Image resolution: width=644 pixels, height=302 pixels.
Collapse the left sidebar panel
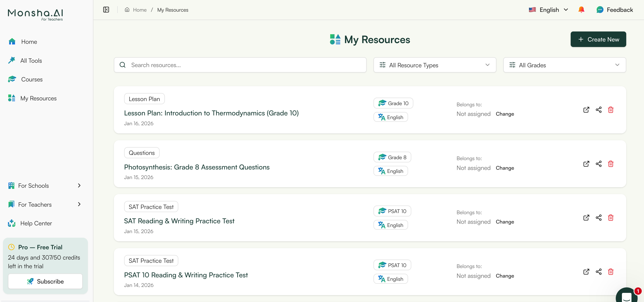106,10
